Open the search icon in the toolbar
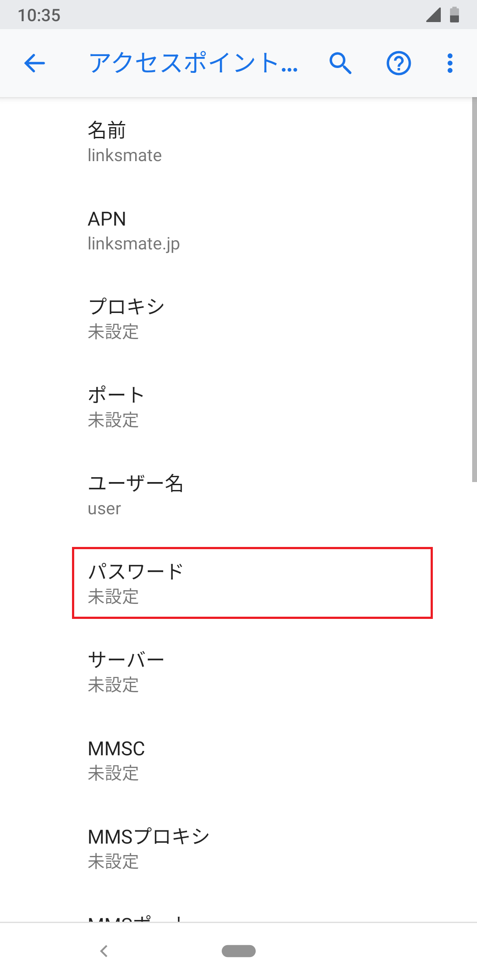477x980 pixels. tap(341, 63)
